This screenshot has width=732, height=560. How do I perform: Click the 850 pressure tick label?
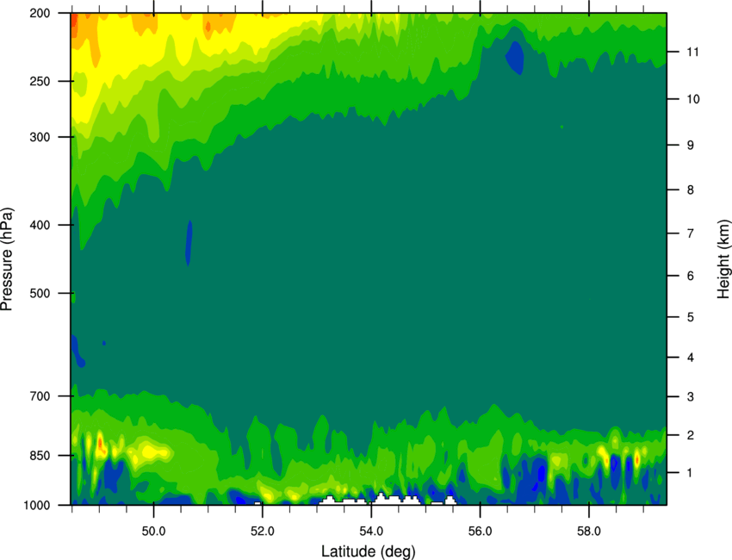[x=40, y=456]
